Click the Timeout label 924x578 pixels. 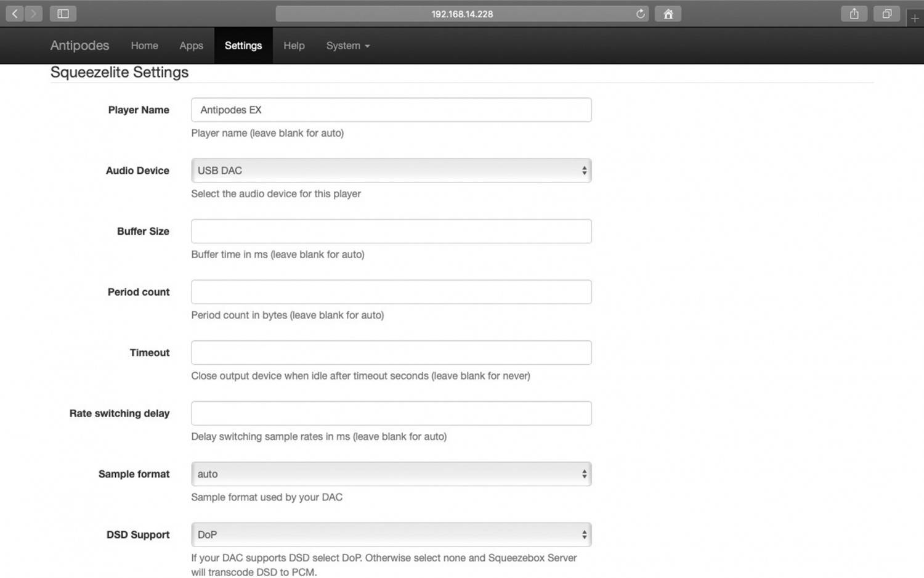(x=150, y=352)
